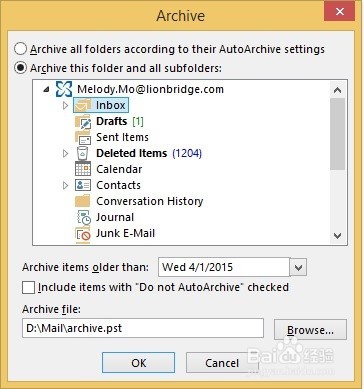The height and width of the screenshot is (389, 364).
Task: Click the folder list scrollbar thumb
Action: (337, 134)
